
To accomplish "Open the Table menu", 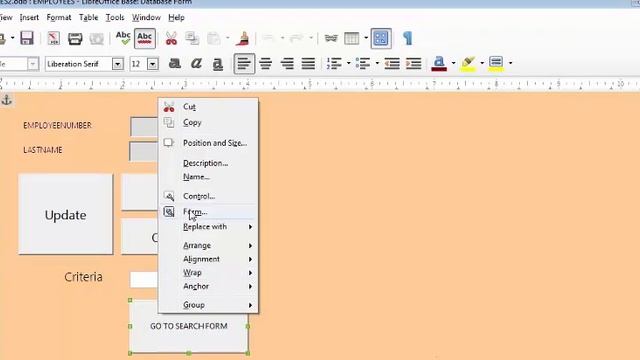I will click(x=89, y=18).
